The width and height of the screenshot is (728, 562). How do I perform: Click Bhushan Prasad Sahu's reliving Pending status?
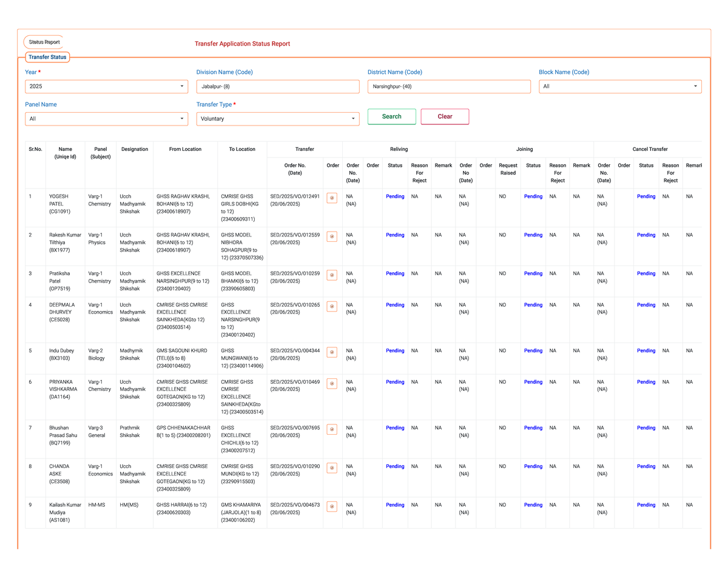(395, 428)
